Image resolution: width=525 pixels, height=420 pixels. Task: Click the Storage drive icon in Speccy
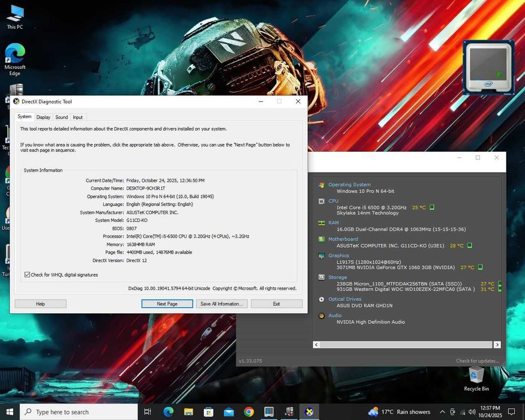pos(322,277)
